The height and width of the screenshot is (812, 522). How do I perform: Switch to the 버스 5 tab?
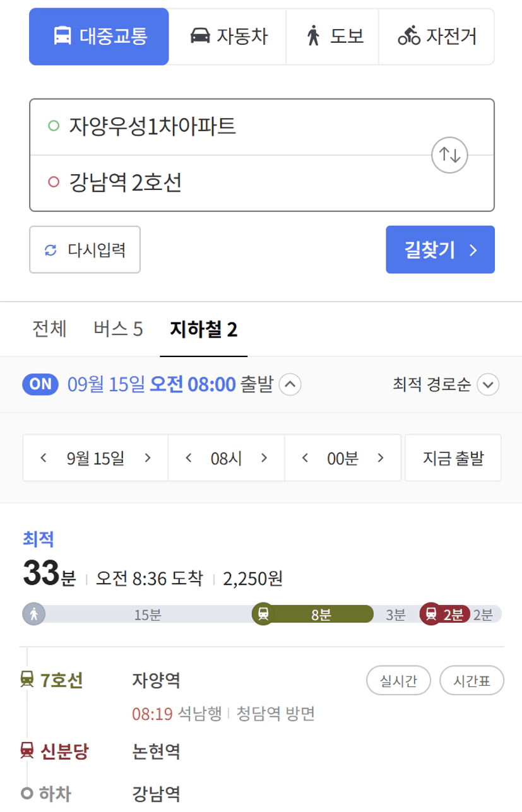coord(118,329)
